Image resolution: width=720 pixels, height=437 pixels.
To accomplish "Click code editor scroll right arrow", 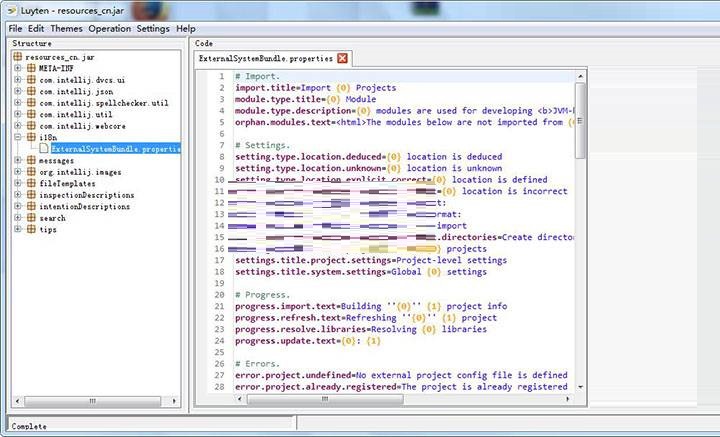I will pos(568,399).
